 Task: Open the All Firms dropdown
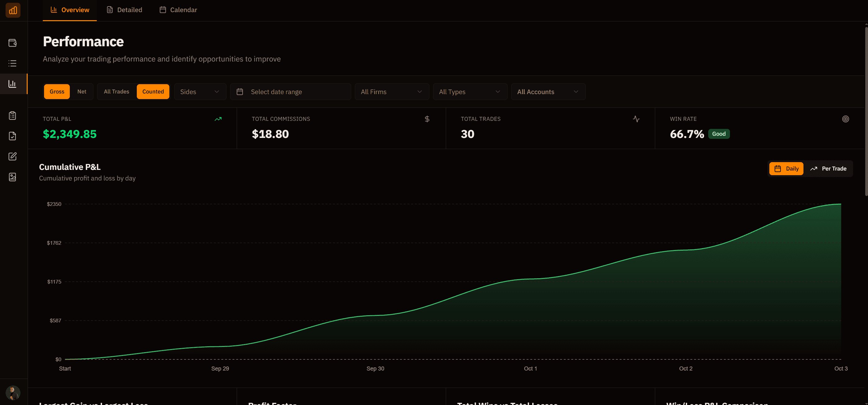[391, 92]
